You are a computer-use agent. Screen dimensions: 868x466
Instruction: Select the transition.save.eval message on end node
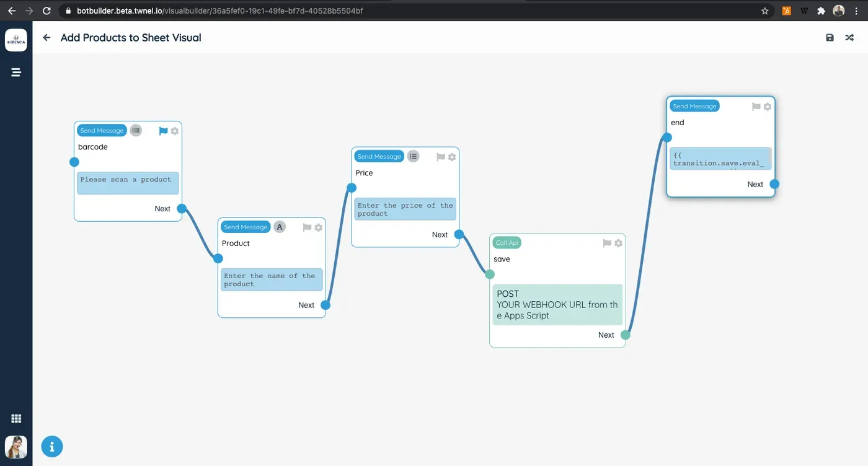click(720, 159)
